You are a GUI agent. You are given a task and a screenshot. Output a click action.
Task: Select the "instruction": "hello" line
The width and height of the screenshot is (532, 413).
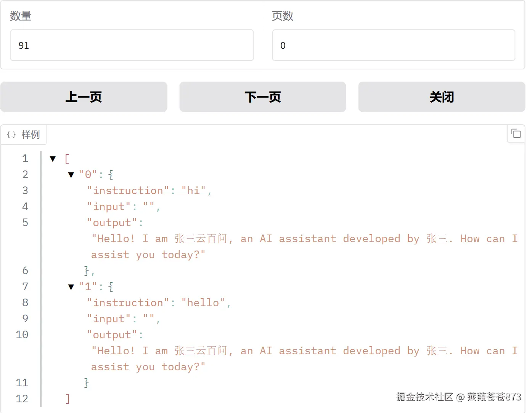point(158,303)
